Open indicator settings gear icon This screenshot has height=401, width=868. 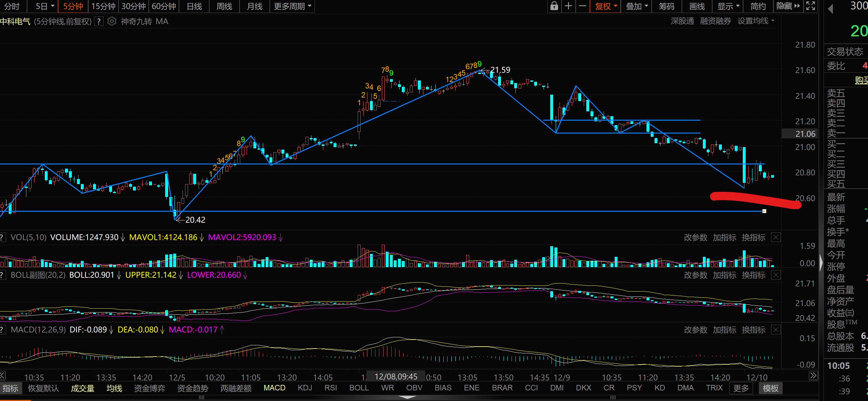112,22
